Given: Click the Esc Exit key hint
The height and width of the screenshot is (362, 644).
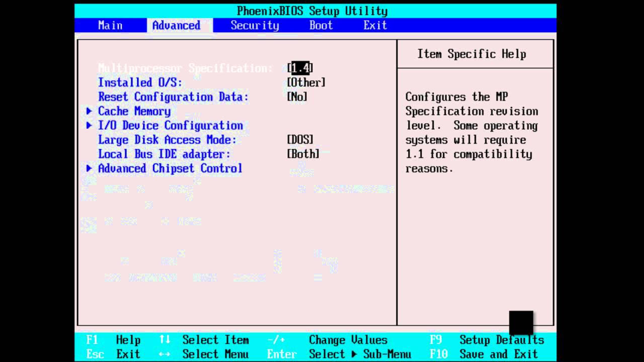Looking at the screenshot, I should tap(113, 354).
